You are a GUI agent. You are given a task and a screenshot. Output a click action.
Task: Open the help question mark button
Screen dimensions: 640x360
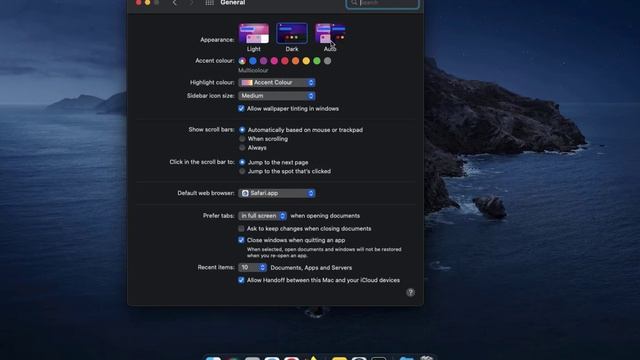tap(411, 292)
